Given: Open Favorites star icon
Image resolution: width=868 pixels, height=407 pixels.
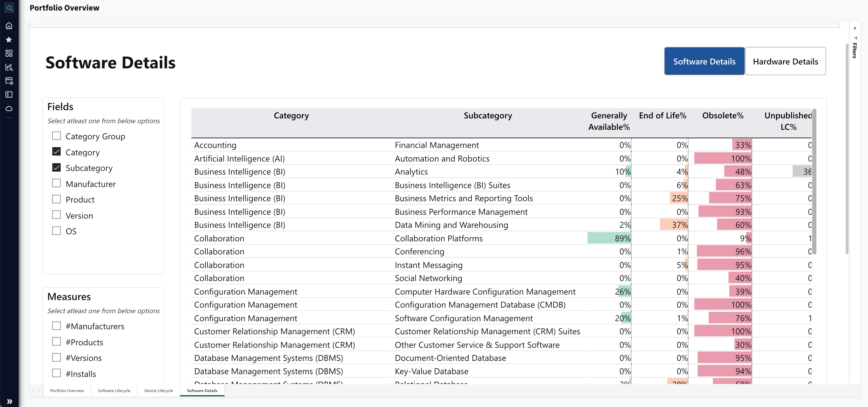Looking at the screenshot, I should tap(9, 39).
